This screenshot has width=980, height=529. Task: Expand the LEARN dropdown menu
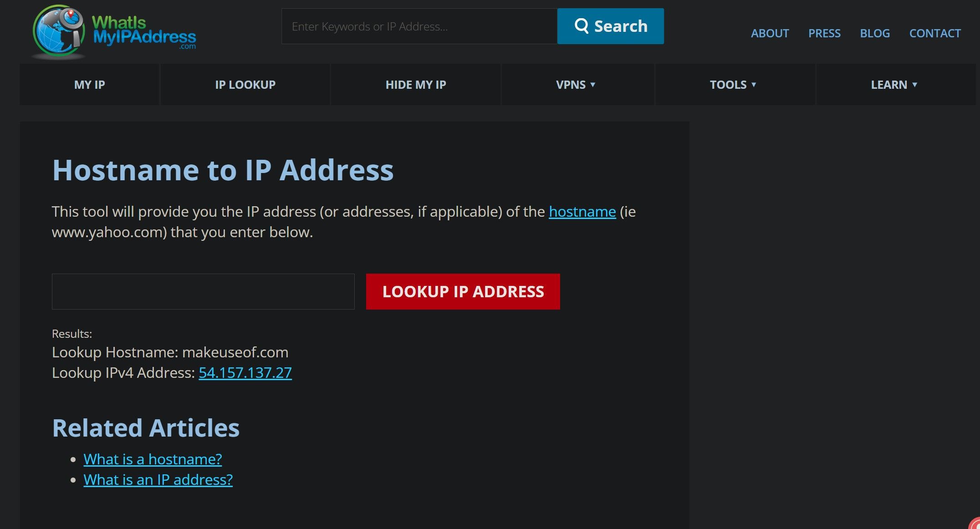click(x=894, y=84)
